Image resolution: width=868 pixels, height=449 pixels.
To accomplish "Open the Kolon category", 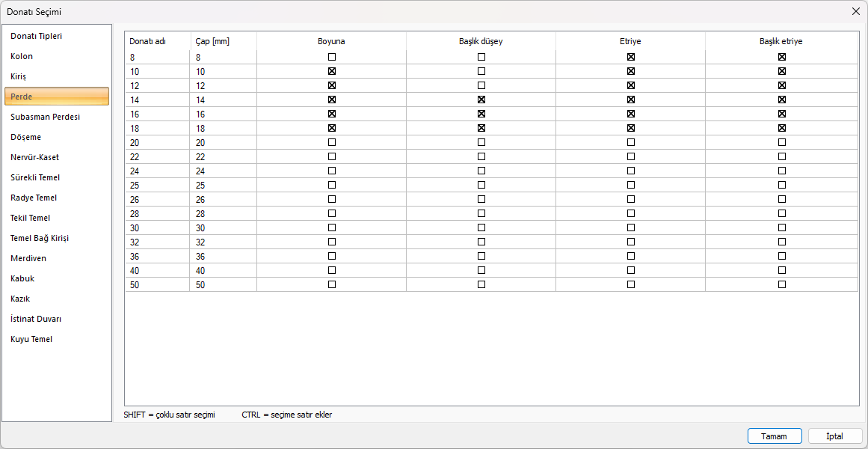I will click(22, 56).
